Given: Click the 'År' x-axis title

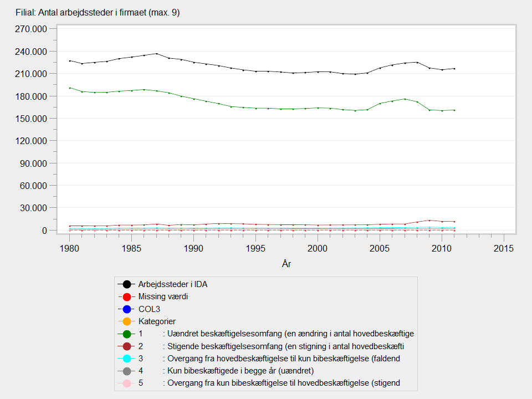Looking at the screenshot, I should click(287, 264).
